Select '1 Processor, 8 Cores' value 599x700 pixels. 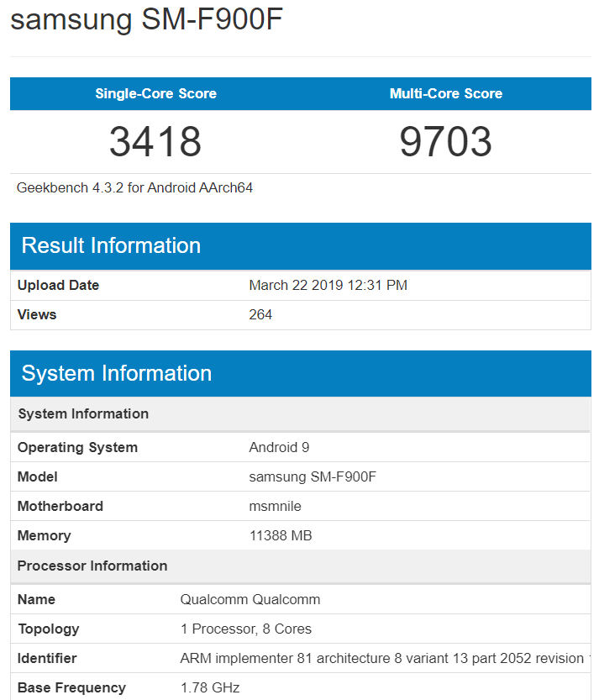pos(246,629)
